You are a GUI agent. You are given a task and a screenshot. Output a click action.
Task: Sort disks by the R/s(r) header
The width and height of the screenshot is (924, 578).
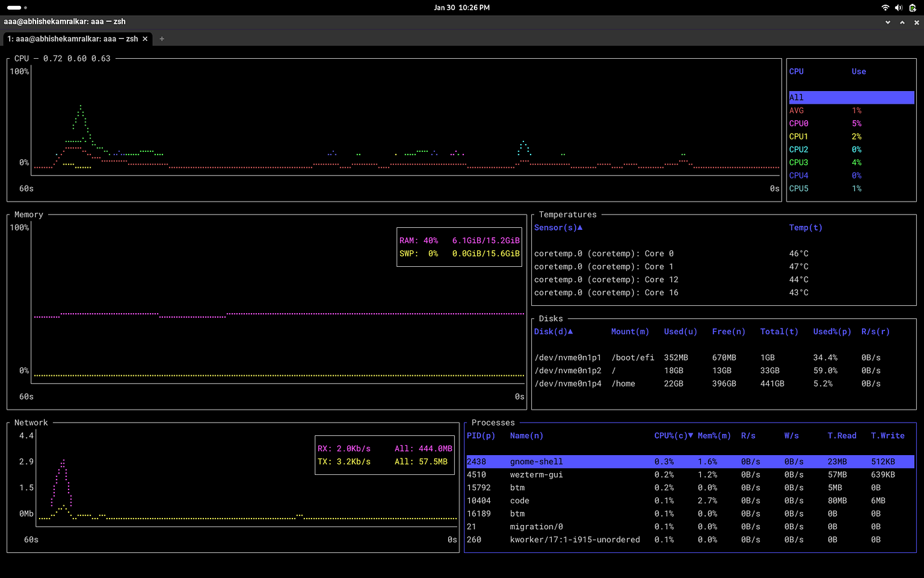click(x=875, y=332)
